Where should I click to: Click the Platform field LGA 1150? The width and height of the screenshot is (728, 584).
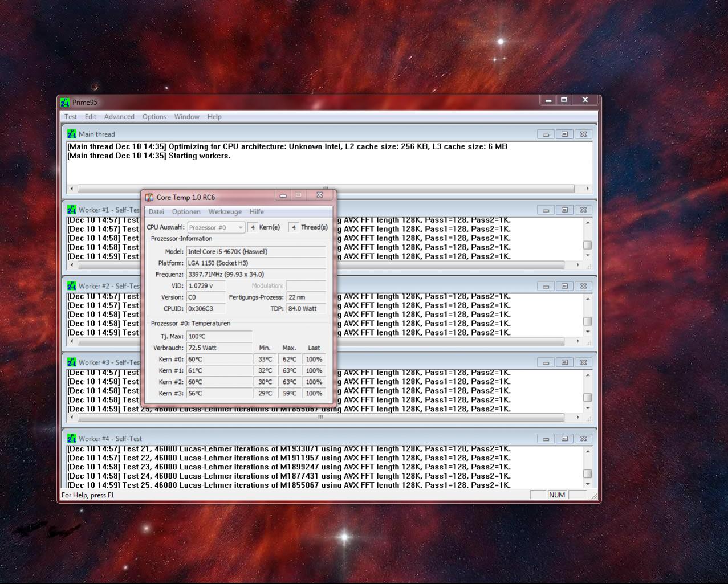pyautogui.click(x=257, y=263)
